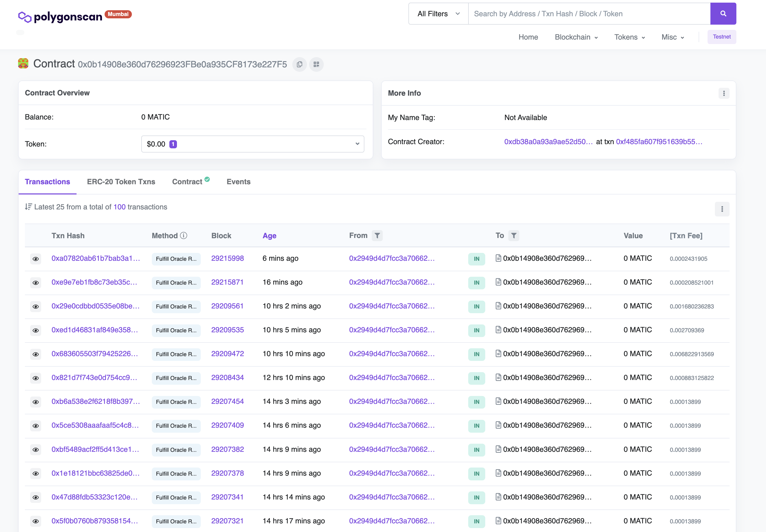The width and height of the screenshot is (766, 532).
Task: Open transactions table three-dot options menu
Action: click(x=722, y=209)
